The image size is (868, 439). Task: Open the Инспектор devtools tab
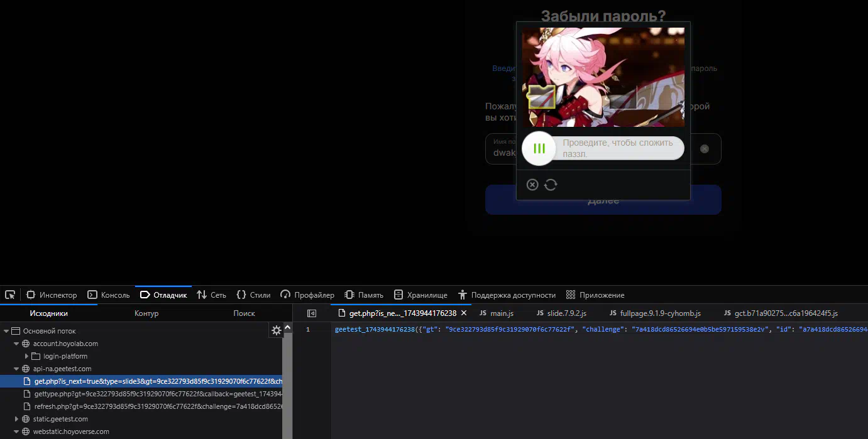tap(52, 295)
